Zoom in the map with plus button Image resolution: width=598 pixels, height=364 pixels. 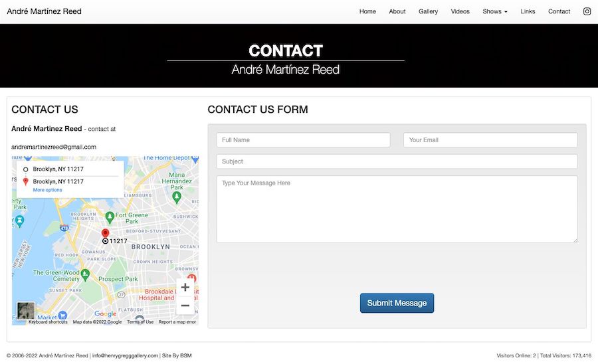click(185, 288)
